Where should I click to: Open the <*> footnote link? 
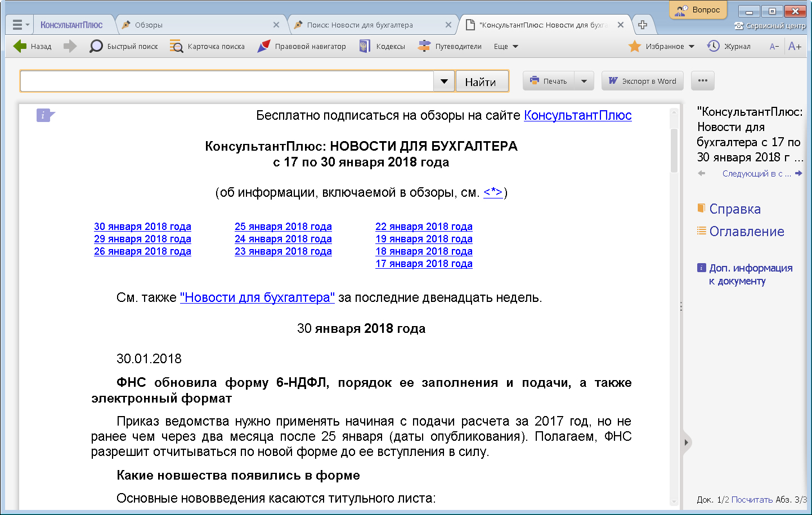pos(493,192)
